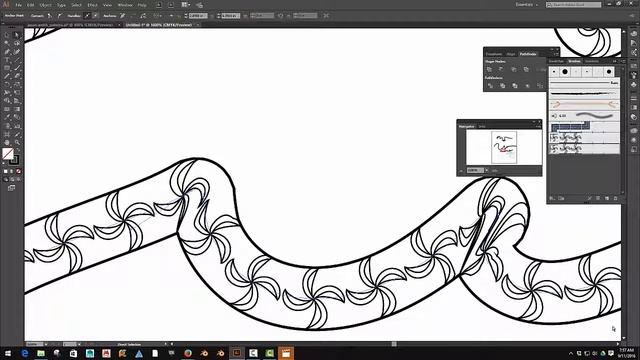Select the Paintbrush tool
The image size is (640, 360).
point(17,68)
